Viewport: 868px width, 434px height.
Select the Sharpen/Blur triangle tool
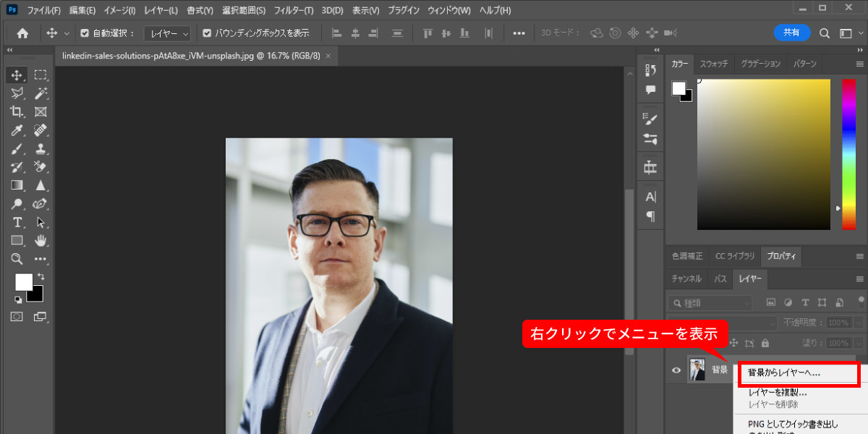[x=41, y=185]
